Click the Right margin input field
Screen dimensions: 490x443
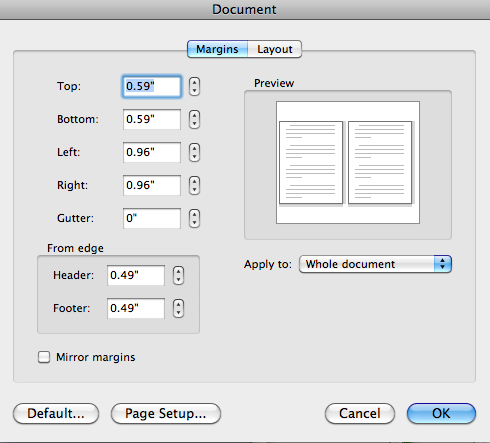click(152, 185)
